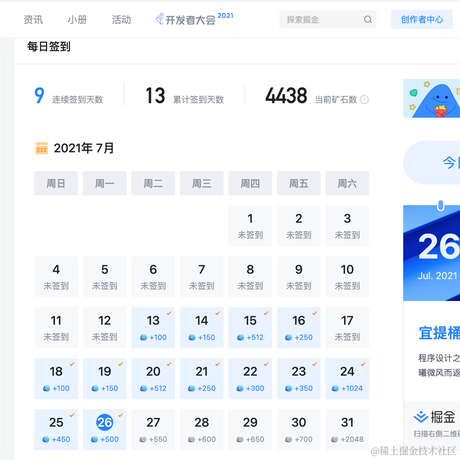The height and width of the screenshot is (460, 460).
Task: Select calendar day 10 未签到
Action: (x=347, y=277)
